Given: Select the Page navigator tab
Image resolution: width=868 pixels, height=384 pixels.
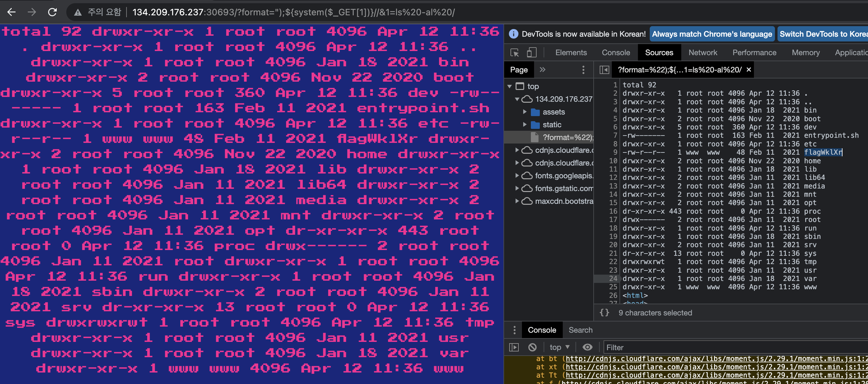Looking at the screenshot, I should pos(518,70).
